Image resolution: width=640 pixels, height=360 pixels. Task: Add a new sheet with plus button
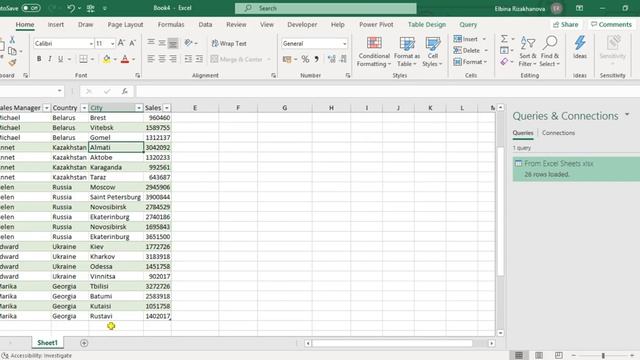pos(84,343)
